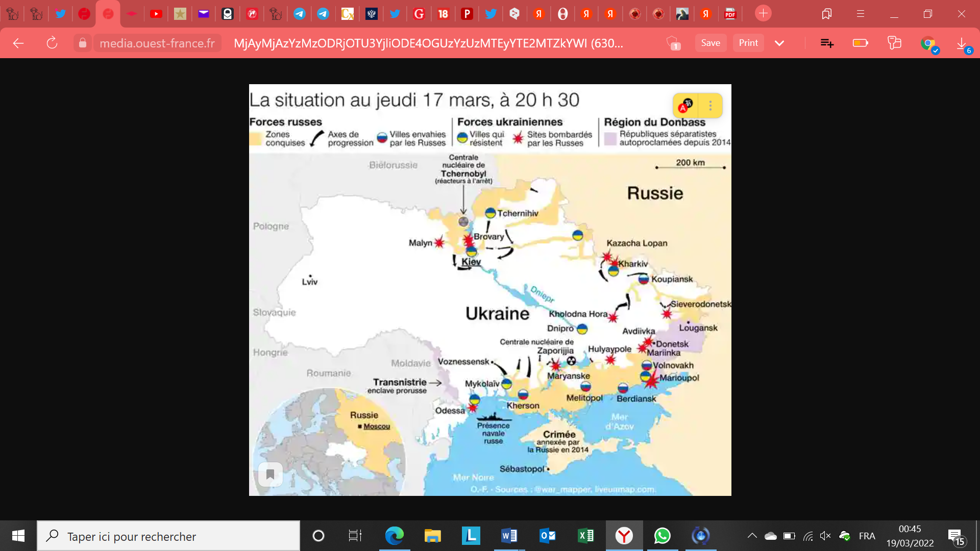The image size is (980, 551).
Task: Go back with the left arrow
Action: coord(18,43)
